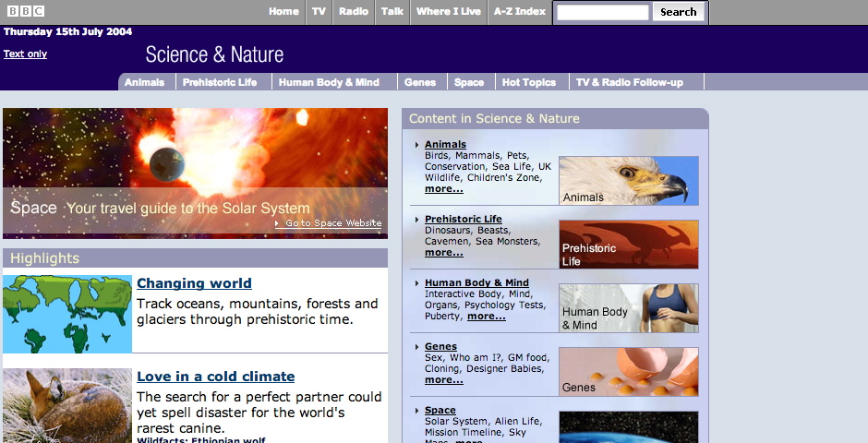Screen dimensions: 868x443
Task: Click the arrow bullet beside Human Body & Mind
Action: point(416,283)
